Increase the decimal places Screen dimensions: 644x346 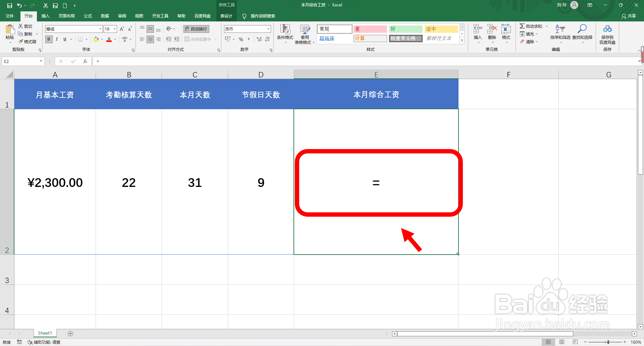tap(259, 39)
